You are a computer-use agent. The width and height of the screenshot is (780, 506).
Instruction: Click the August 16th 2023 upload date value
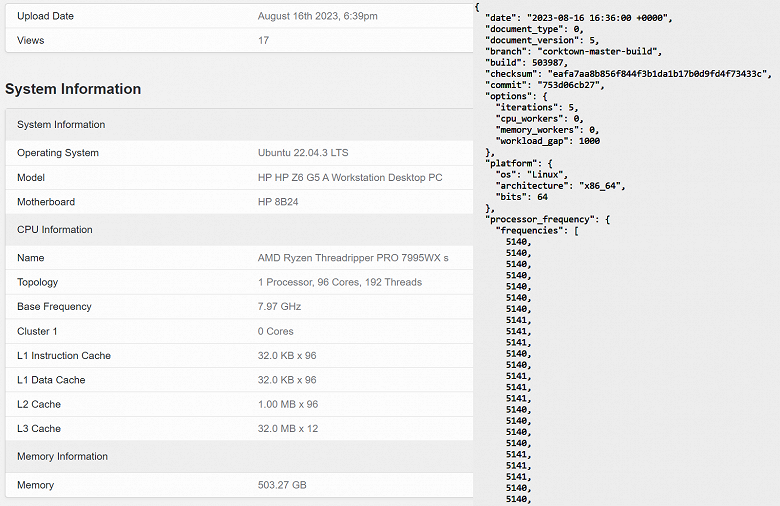click(317, 16)
